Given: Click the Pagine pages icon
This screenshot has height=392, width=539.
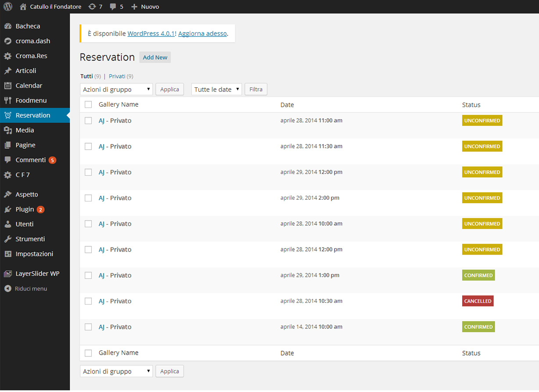Looking at the screenshot, I should click(7, 145).
